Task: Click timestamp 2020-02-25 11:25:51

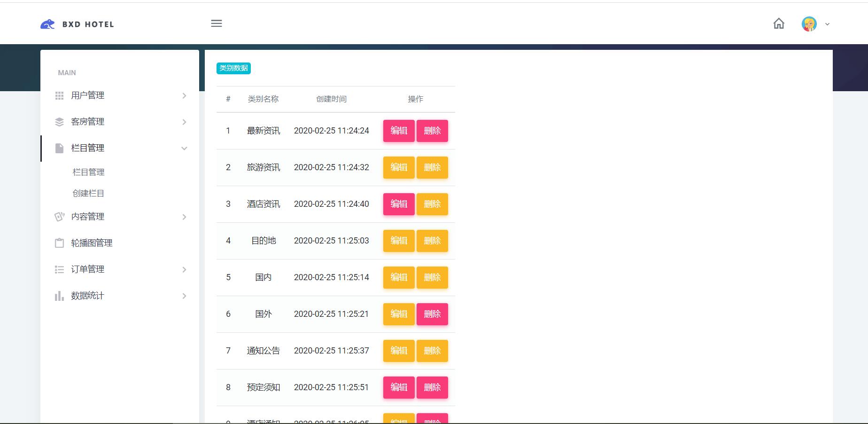Action: point(332,387)
